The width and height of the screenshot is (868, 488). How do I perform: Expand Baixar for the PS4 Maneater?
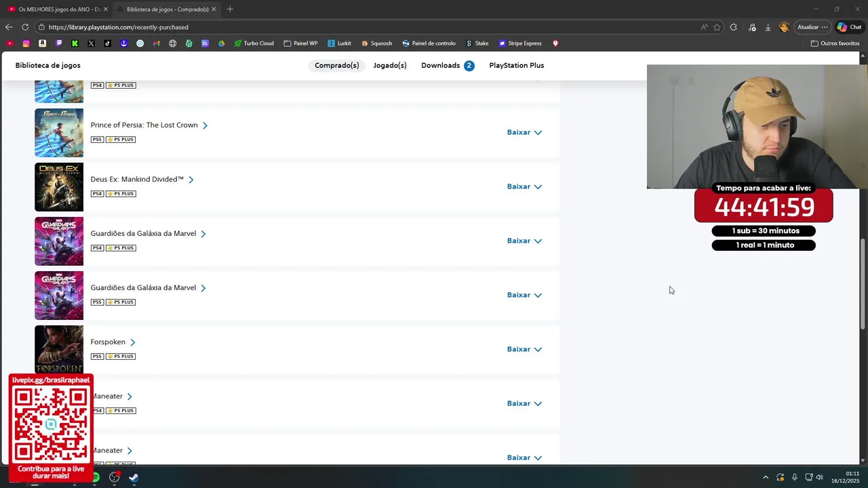click(524, 403)
